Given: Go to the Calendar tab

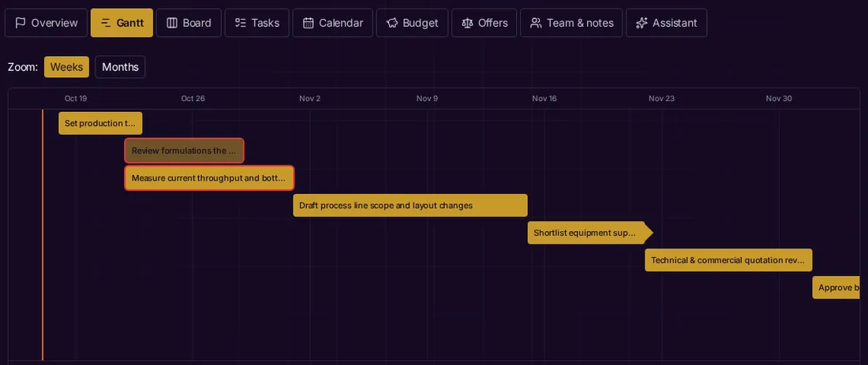Looking at the screenshot, I should 333,23.
